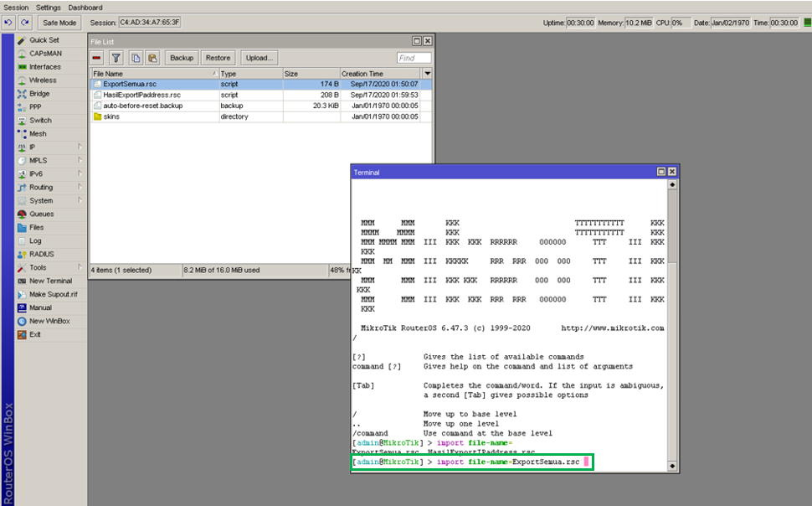Click the Restore button

pyautogui.click(x=218, y=58)
